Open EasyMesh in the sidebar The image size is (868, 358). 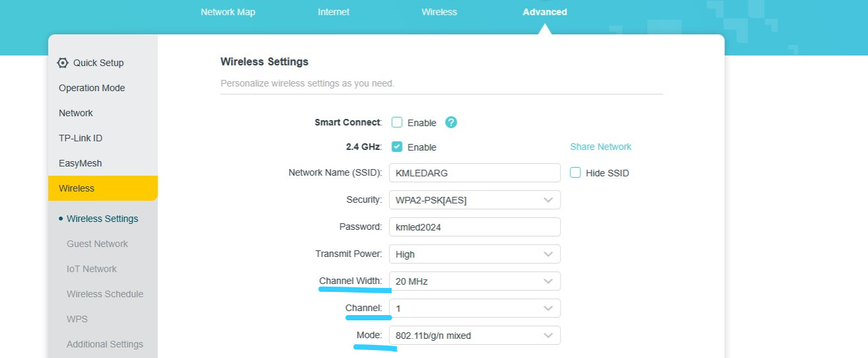81,163
